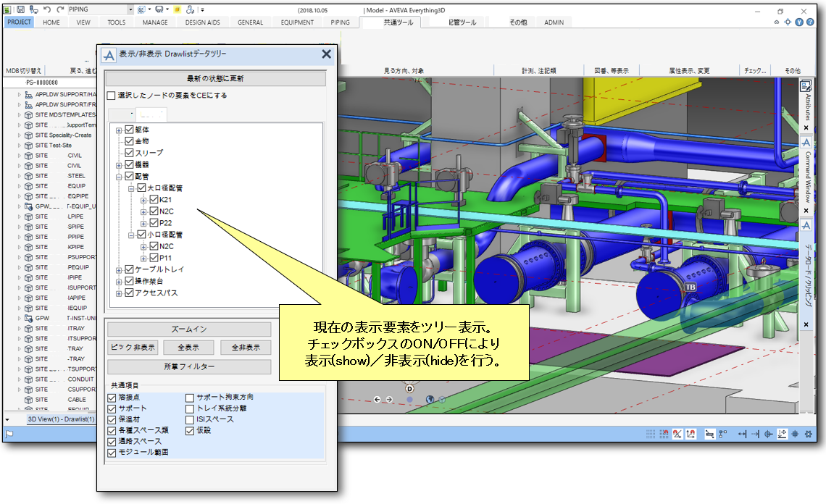The image size is (826, 504).
Task: Enable the ISIスペース checkbox
Action: (x=189, y=420)
